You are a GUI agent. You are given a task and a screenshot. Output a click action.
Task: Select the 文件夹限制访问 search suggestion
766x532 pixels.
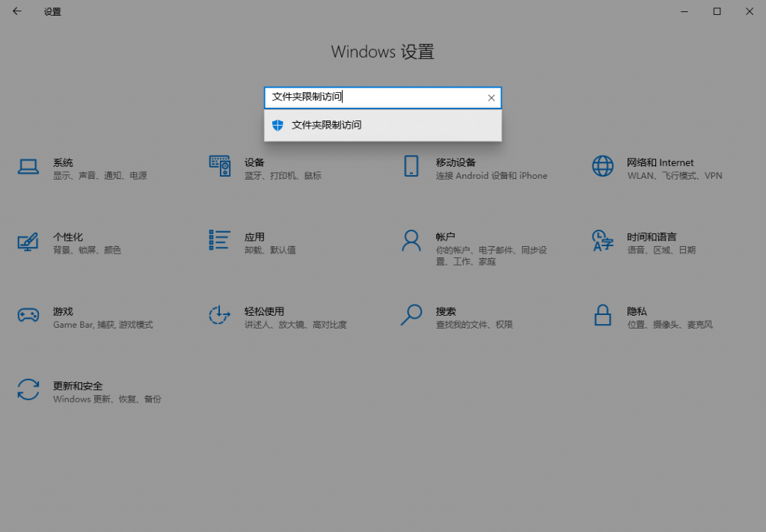[x=382, y=125]
